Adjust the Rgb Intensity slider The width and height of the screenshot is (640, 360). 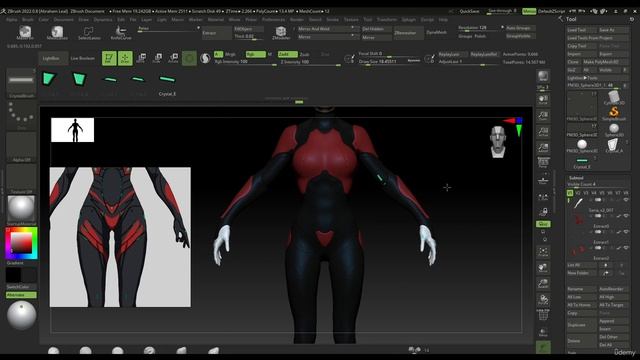(245, 62)
